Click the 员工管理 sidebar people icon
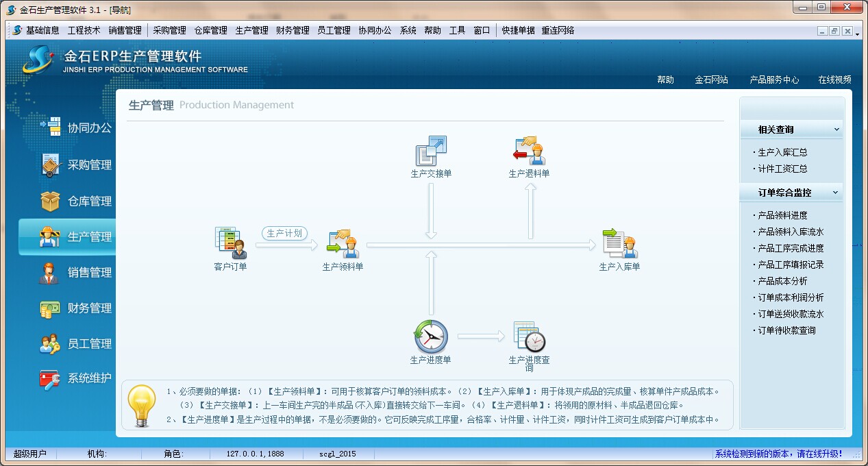The image size is (868, 466). click(x=50, y=344)
